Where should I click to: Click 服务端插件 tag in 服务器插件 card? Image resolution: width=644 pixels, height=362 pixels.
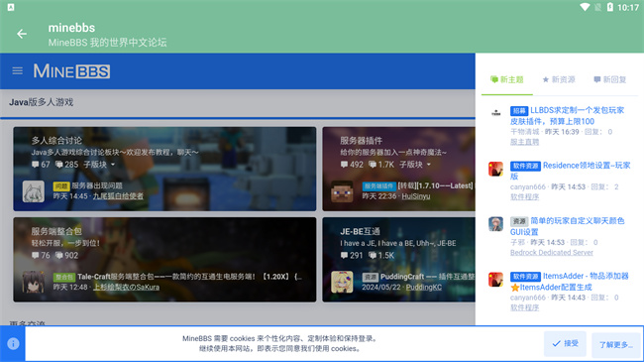(378, 186)
